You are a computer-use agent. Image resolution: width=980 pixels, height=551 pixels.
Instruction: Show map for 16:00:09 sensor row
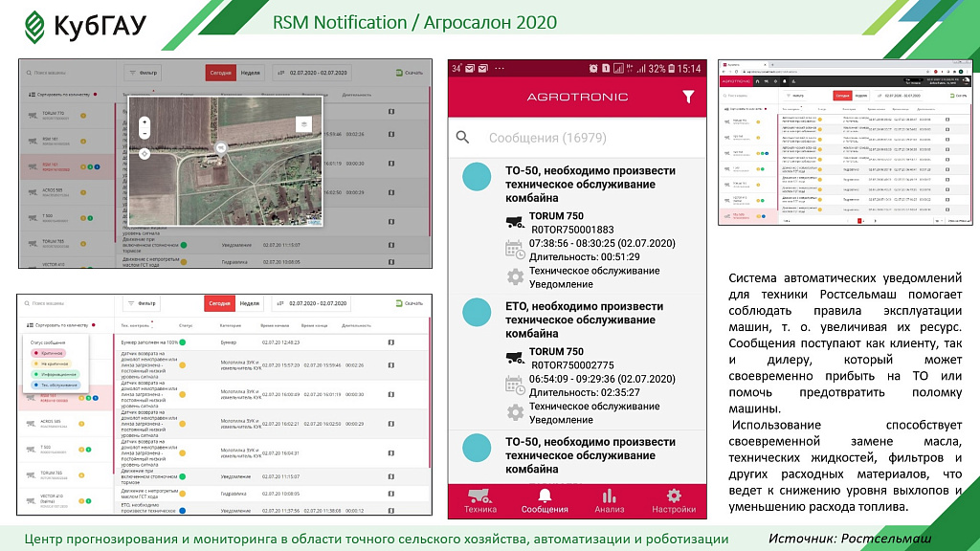click(x=391, y=394)
